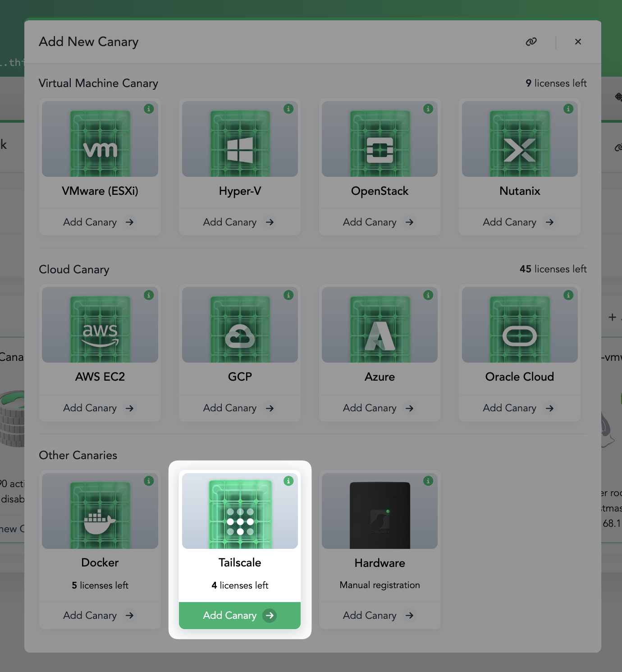622x672 pixels.
Task: View Nutanix canary info icon
Action: pyautogui.click(x=568, y=109)
